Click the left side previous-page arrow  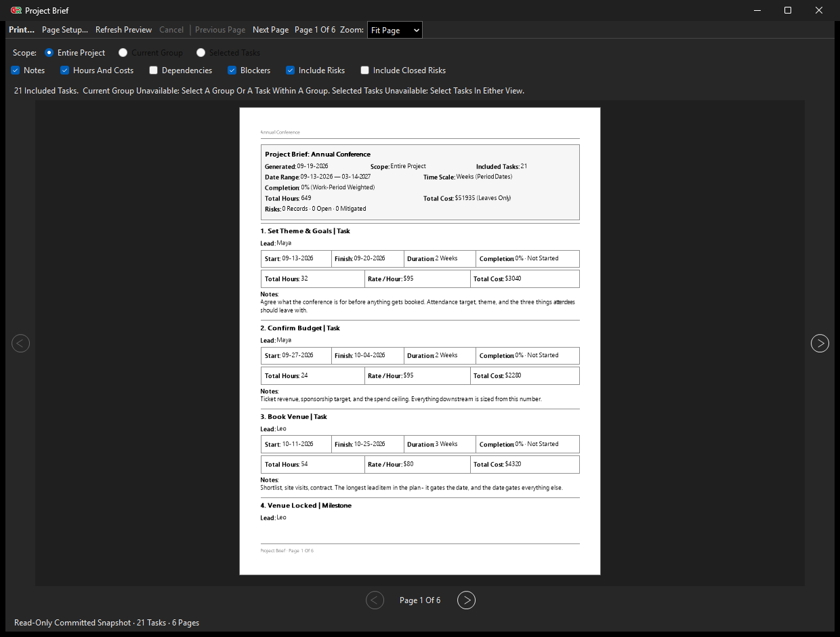click(x=21, y=344)
